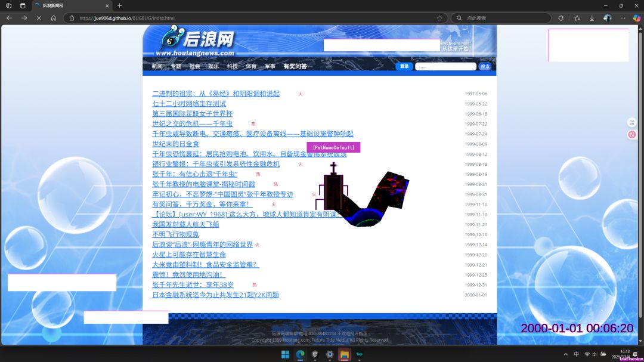Open article 七十二小时网络生存测试

pyautogui.click(x=189, y=104)
